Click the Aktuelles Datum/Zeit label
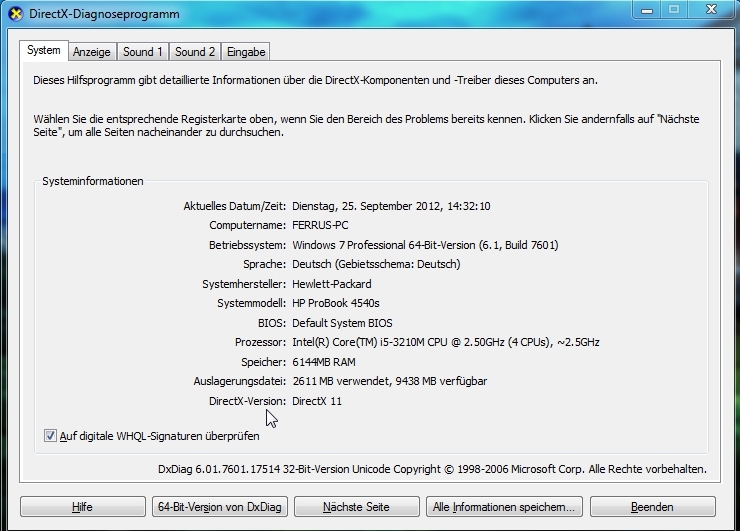Image resolution: width=740 pixels, height=531 pixels. click(235, 206)
